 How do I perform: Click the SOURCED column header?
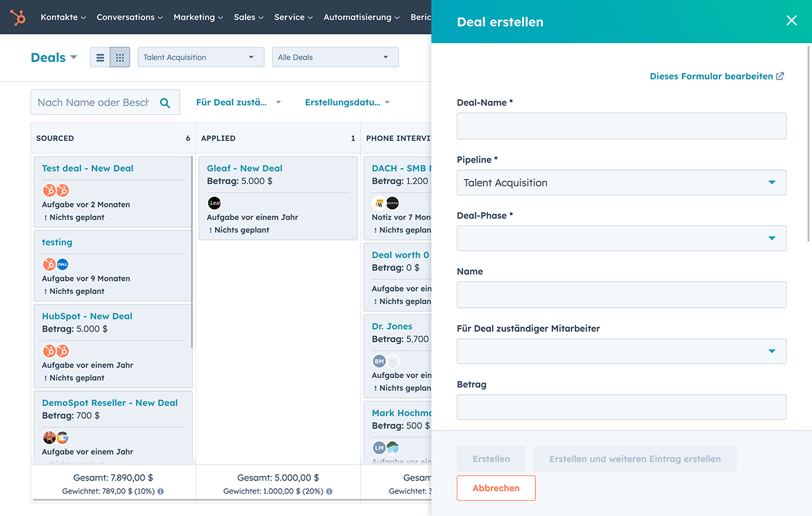coord(113,138)
